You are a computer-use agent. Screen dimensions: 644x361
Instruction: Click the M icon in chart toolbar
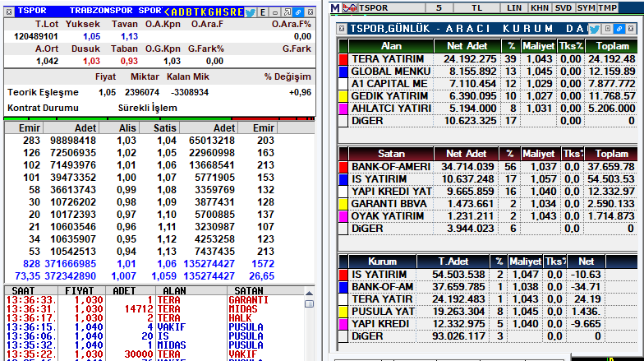click(x=335, y=8)
